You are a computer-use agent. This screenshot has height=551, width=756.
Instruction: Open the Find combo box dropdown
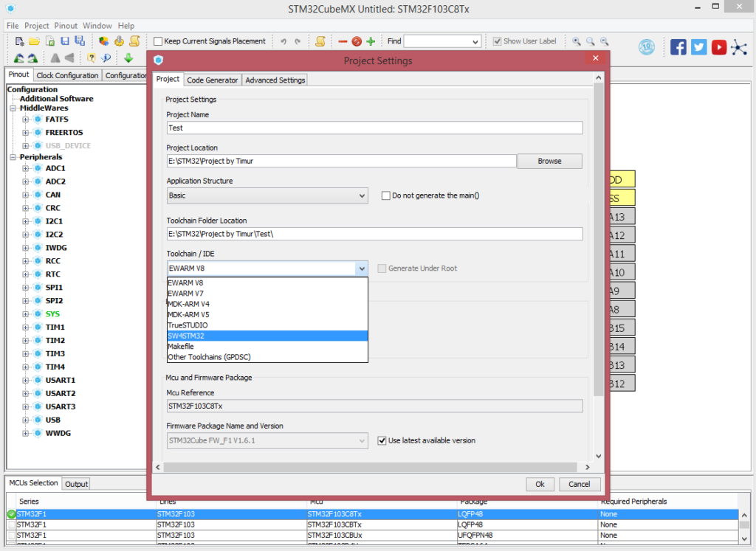(475, 42)
